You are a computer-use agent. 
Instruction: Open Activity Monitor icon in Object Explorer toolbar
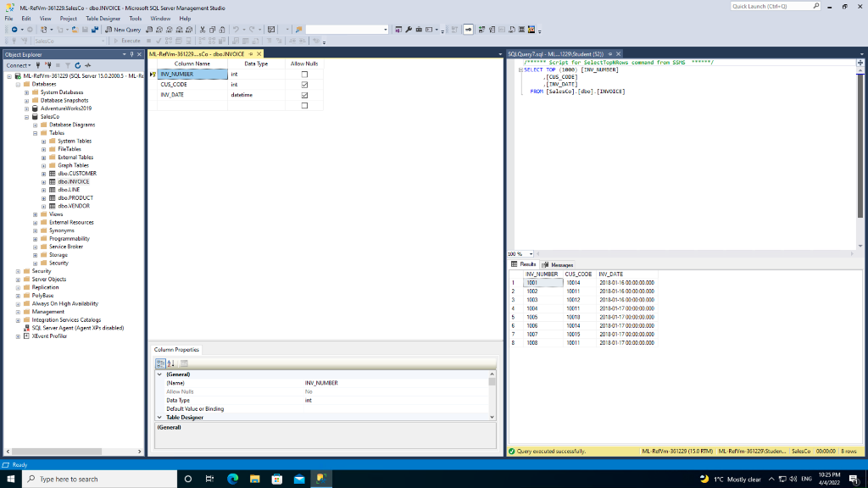pyautogui.click(x=88, y=65)
